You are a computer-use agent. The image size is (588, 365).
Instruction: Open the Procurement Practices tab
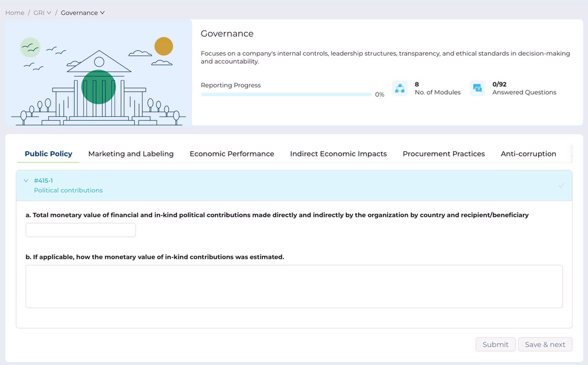click(x=443, y=154)
